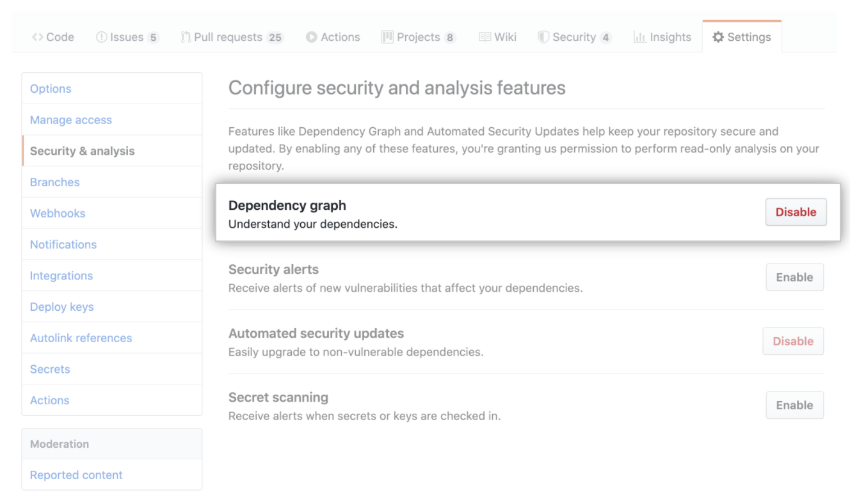Click the "Automated security updates" feature title
The height and width of the screenshot is (504, 850).
click(x=316, y=333)
